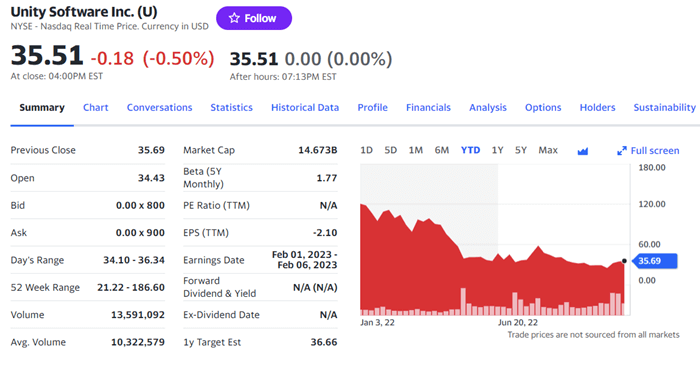Click the Unity Software Inc. (U) title
This screenshot has height=372, width=700.
tap(84, 12)
